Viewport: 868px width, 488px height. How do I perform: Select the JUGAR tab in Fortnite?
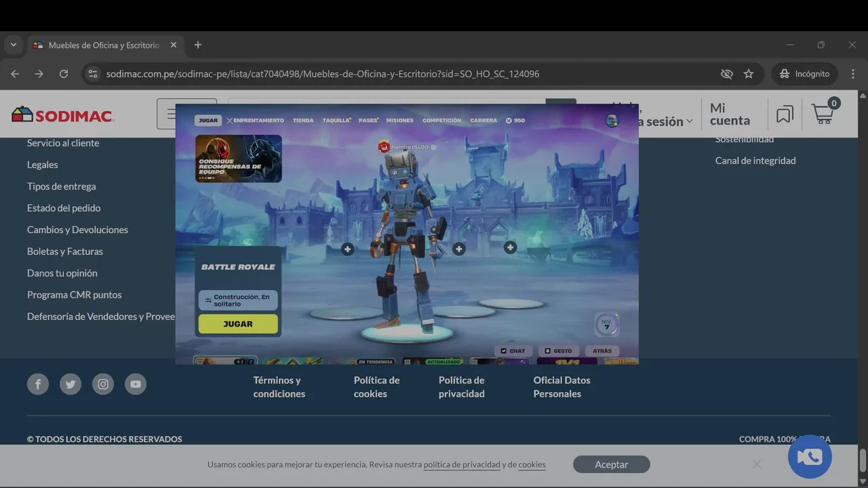[208, 121]
